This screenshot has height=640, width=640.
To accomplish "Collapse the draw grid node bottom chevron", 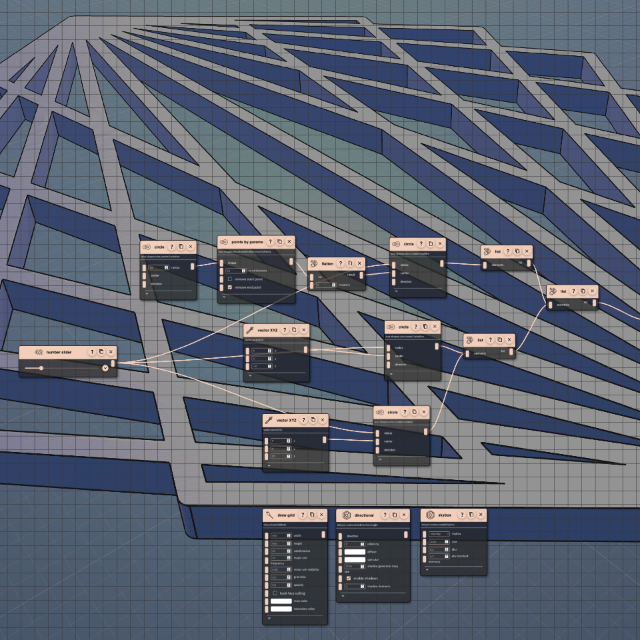I will coord(269,618).
